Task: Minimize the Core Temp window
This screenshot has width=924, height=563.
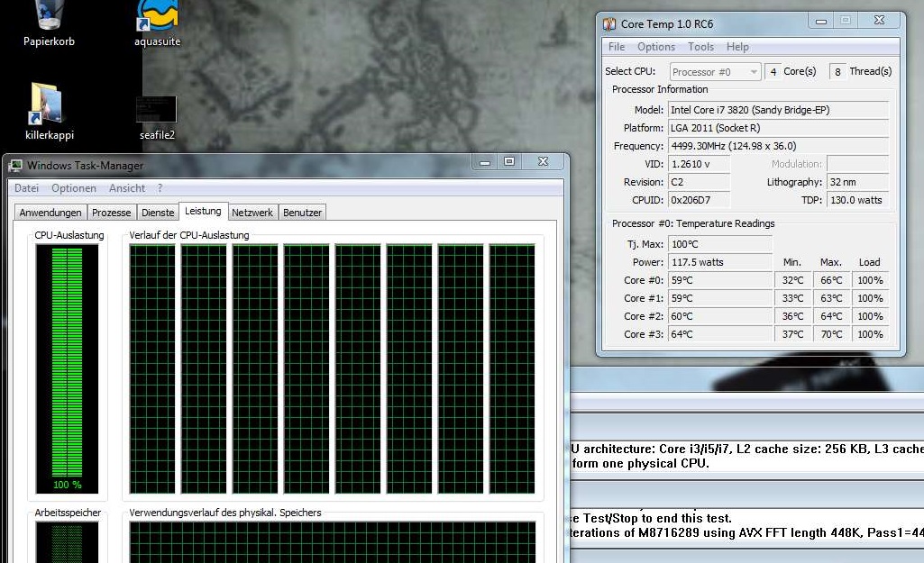Action: click(x=821, y=22)
